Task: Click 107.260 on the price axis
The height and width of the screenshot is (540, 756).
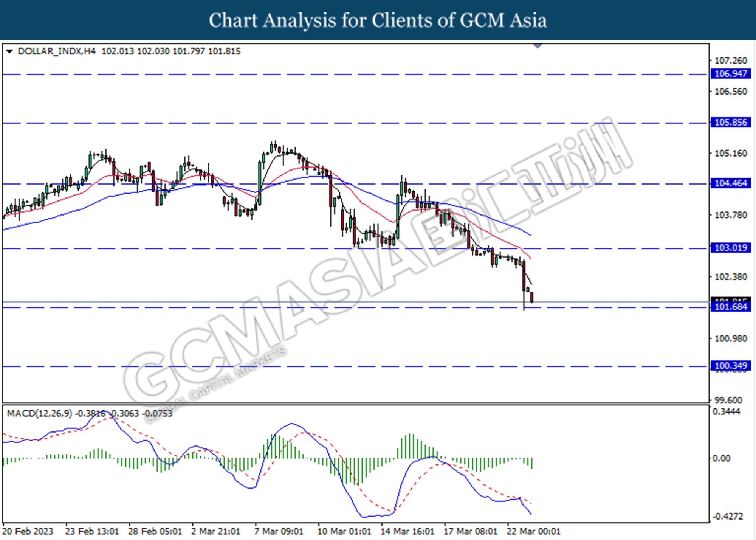Action: (730, 61)
